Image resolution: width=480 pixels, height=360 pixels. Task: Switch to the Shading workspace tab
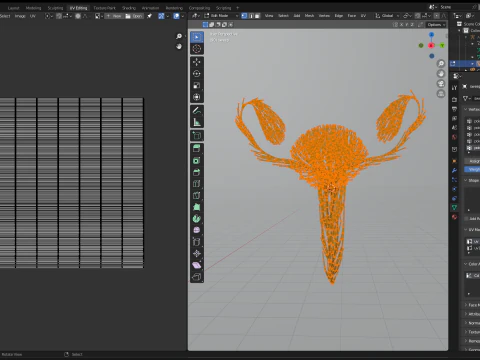(129, 8)
